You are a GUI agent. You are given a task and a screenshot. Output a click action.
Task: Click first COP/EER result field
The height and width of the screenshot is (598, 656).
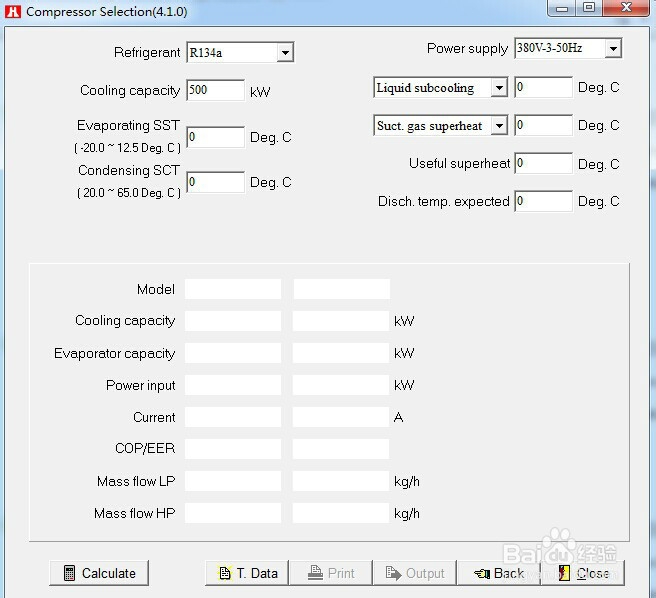(233, 449)
